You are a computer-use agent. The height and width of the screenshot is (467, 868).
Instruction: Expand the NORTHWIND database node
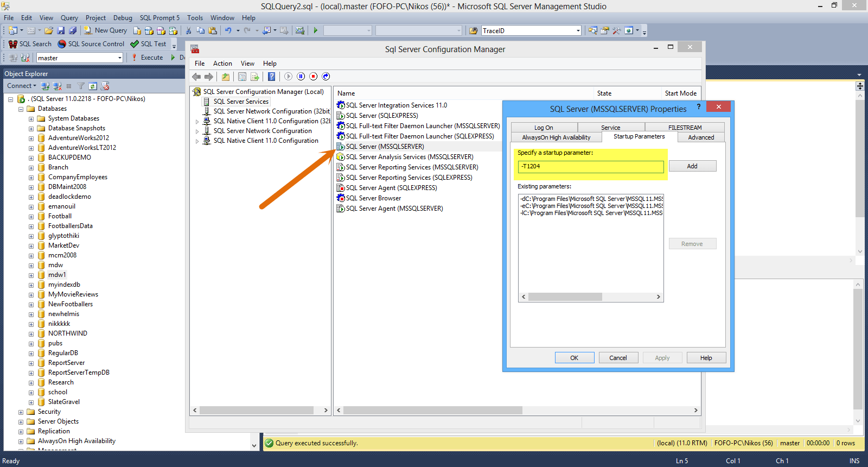pyautogui.click(x=31, y=333)
